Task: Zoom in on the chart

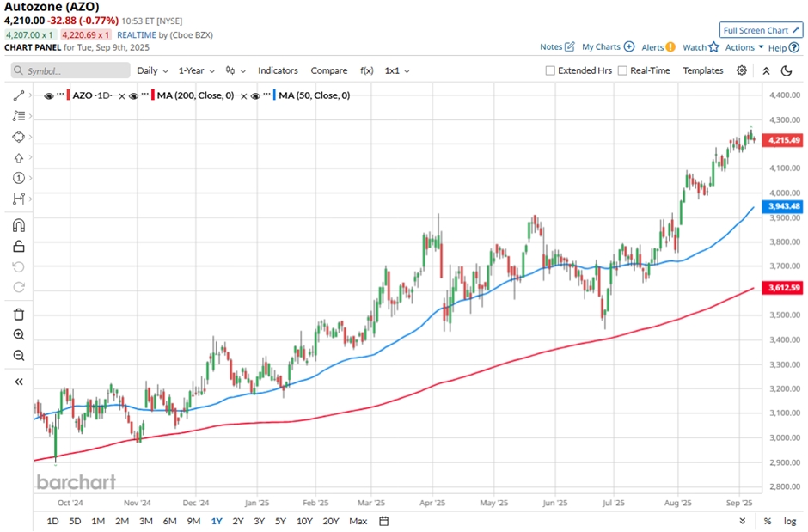Action: click(19, 334)
